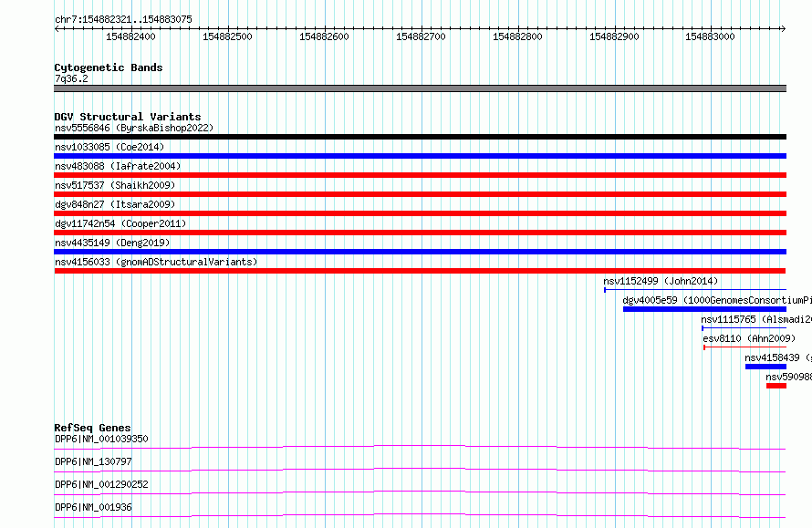The image size is (812, 528).
Task: Select the magenta DPP6|NM_001039350 intron line
Action: click(420, 447)
